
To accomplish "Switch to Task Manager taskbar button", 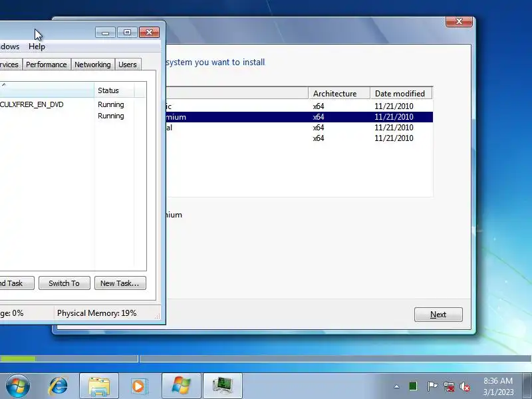I will click(x=223, y=386).
